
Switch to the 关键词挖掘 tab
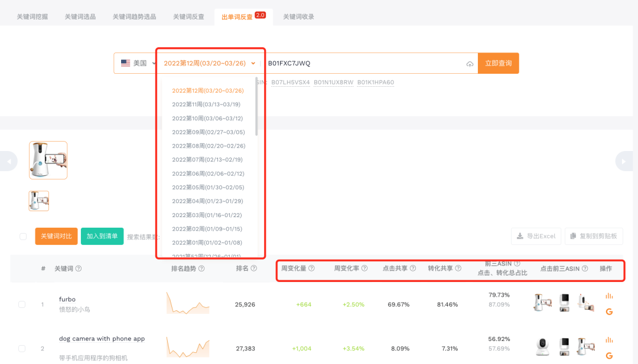(x=31, y=17)
